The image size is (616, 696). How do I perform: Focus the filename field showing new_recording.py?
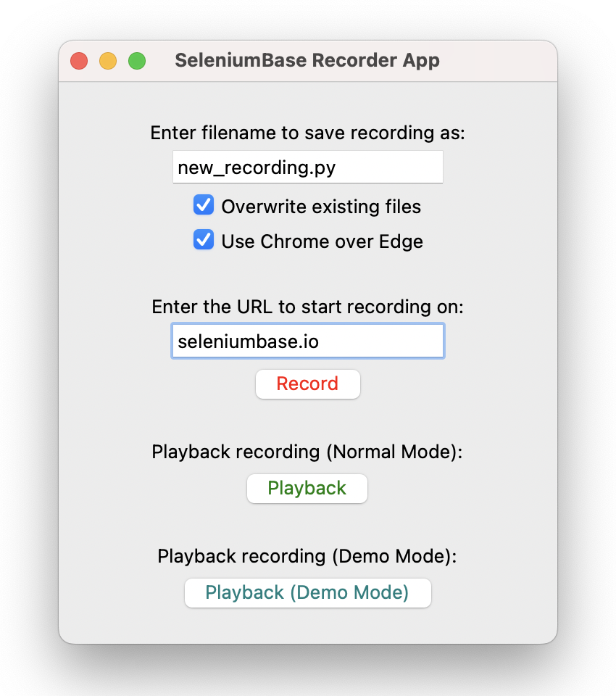click(308, 167)
